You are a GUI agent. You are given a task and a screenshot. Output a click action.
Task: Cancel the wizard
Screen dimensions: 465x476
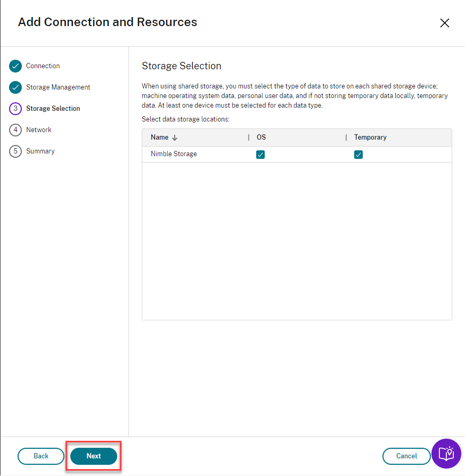406,456
